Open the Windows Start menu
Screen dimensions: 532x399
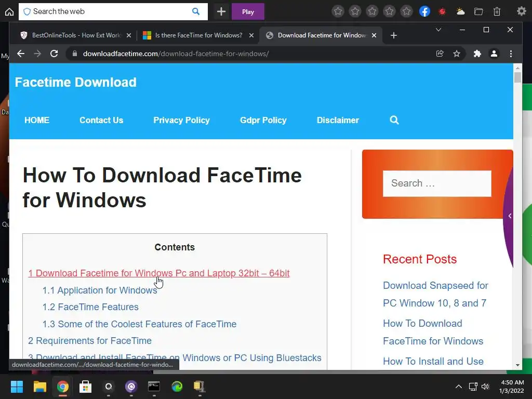17,387
